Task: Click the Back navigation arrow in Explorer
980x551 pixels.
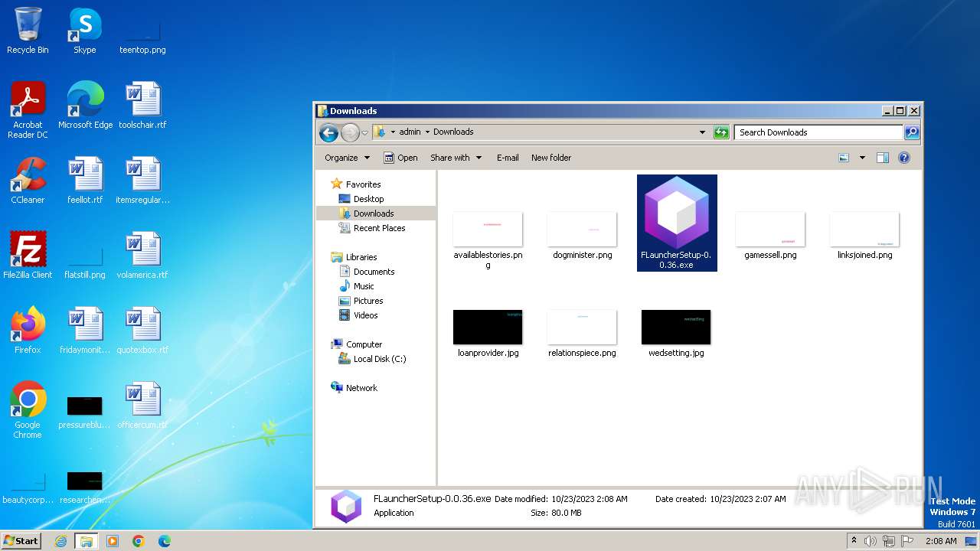Action: (x=328, y=132)
